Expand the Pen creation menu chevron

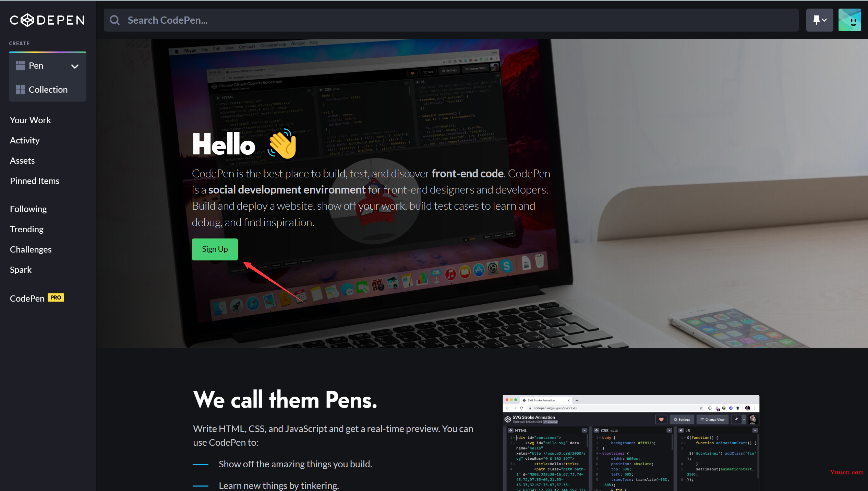(74, 66)
